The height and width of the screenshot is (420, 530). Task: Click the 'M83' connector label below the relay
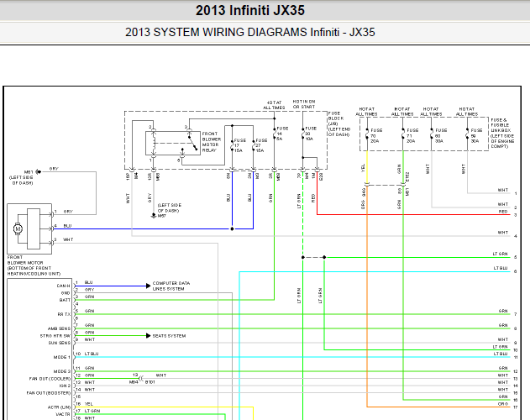click(158, 176)
